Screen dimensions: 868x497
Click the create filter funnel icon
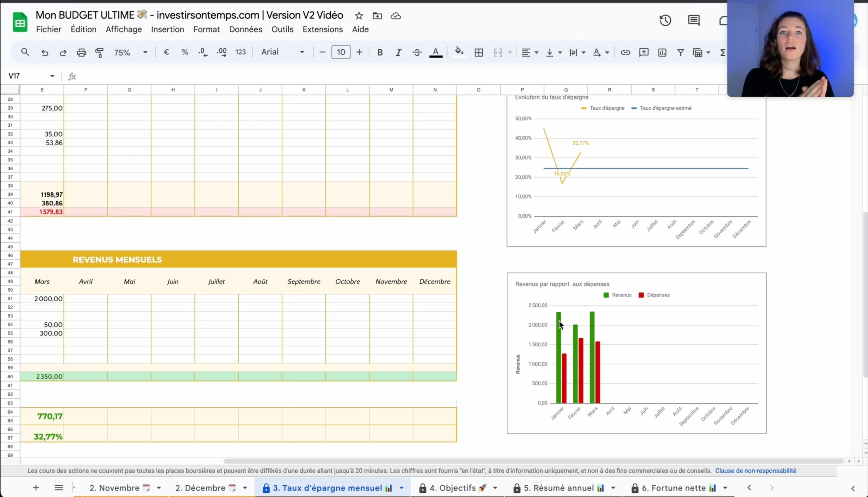coord(680,52)
